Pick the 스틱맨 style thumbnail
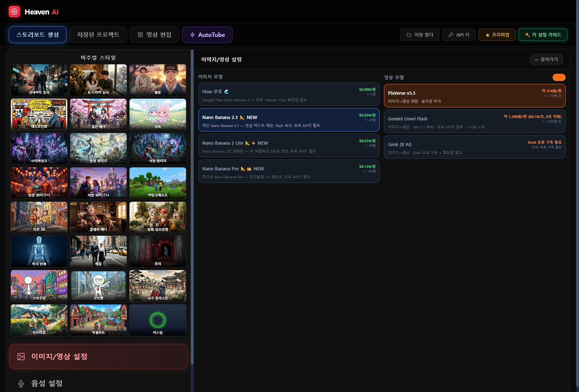This screenshot has height=392, width=579. [x=98, y=286]
